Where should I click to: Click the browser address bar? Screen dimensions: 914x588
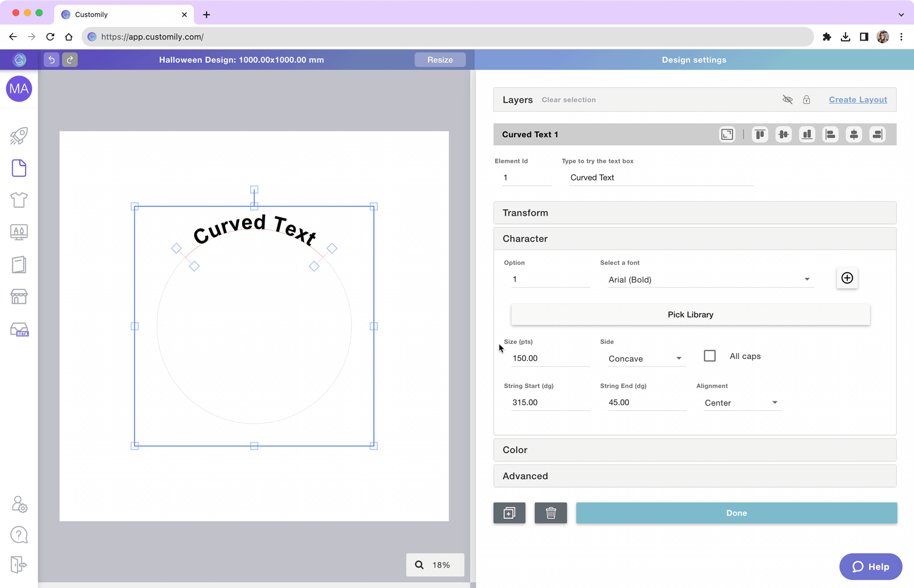[x=448, y=37]
